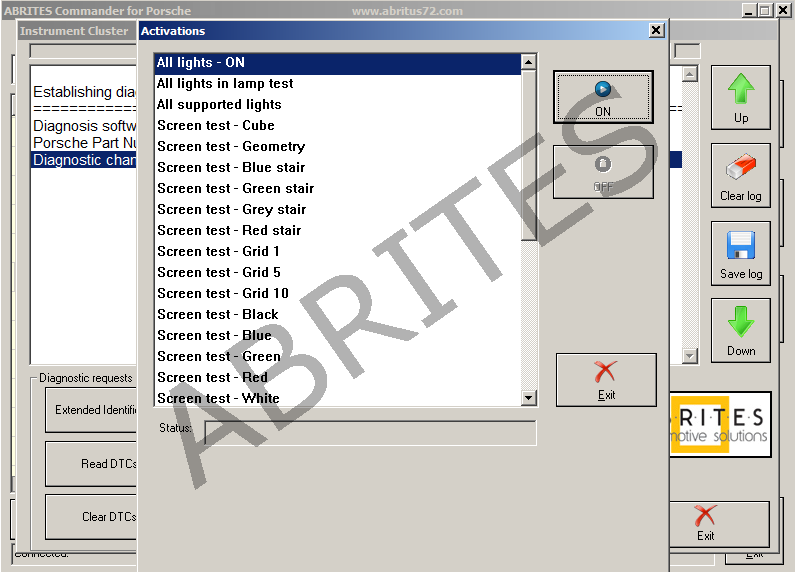Select 'All lights - ON' entry
Viewport: 795px width, 572px height.
coord(338,62)
